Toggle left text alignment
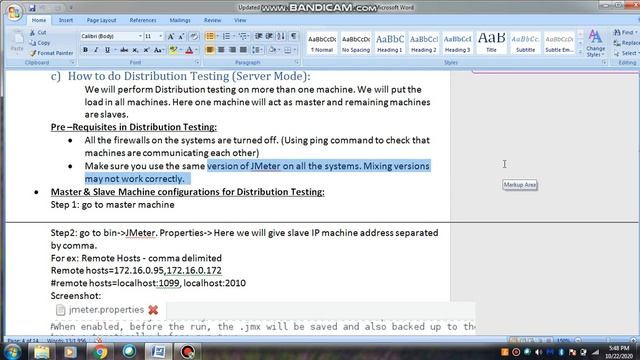The height and width of the screenshot is (360, 640). (210, 50)
